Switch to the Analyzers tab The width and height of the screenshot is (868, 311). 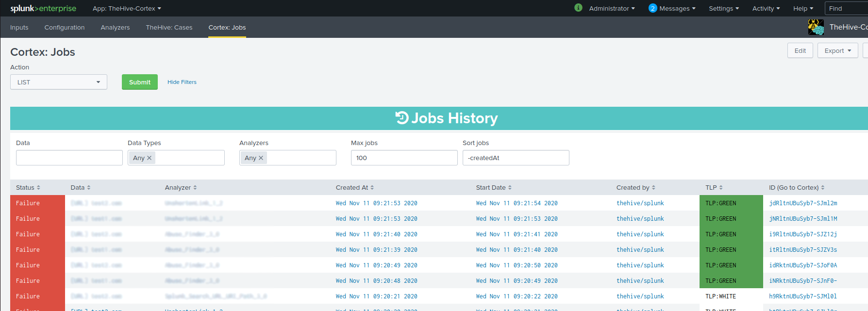click(115, 27)
